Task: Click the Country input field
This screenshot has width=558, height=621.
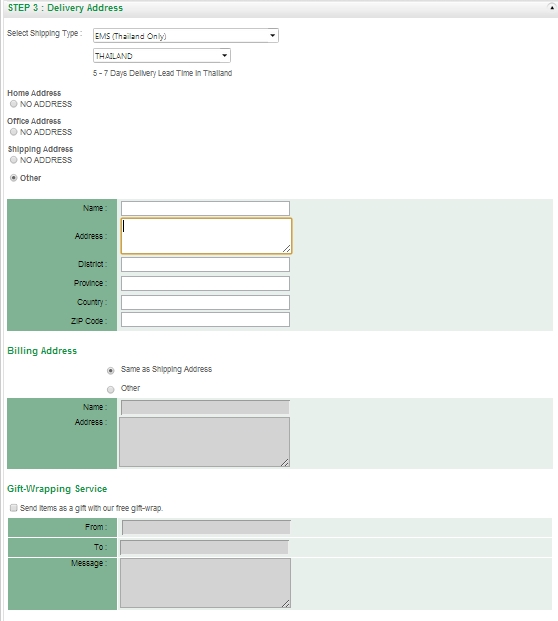Action: pos(205,303)
